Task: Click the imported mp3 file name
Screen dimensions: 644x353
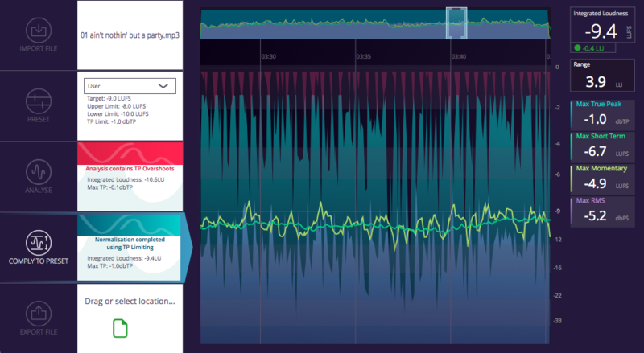Action: tap(129, 35)
